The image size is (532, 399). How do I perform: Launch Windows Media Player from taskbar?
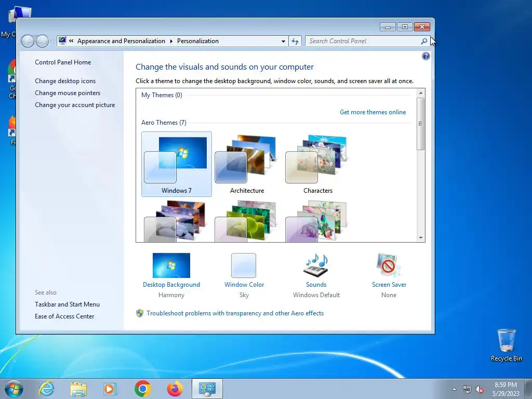click(110, 389)
